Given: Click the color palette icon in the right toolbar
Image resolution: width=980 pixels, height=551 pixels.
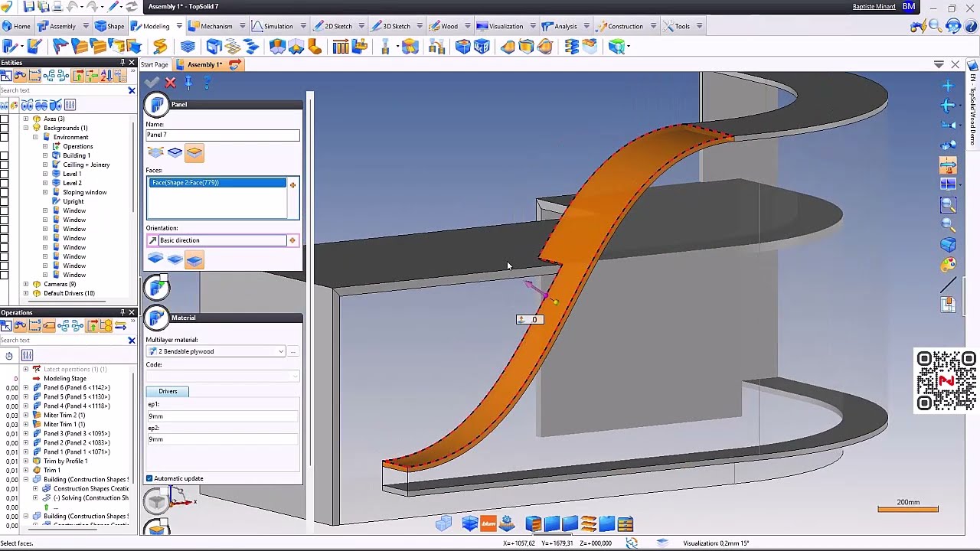Looking at the screenshot, I should [x=948, y=265].
